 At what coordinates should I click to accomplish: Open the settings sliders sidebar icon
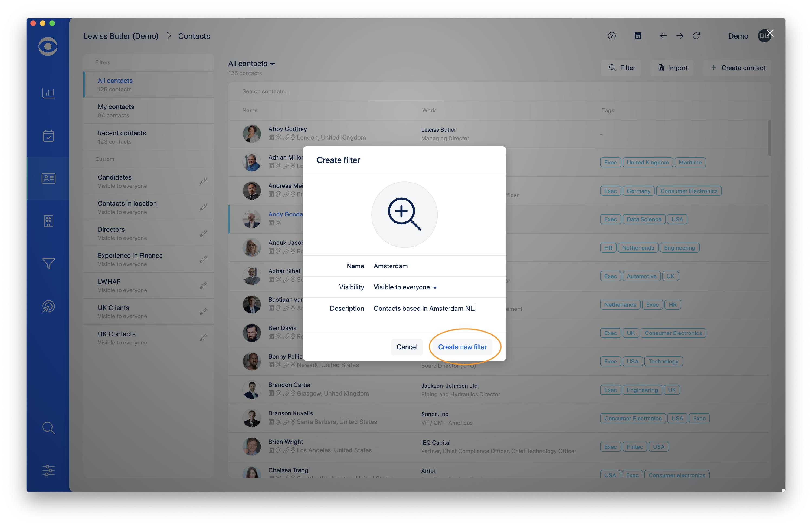coord(48,470)
